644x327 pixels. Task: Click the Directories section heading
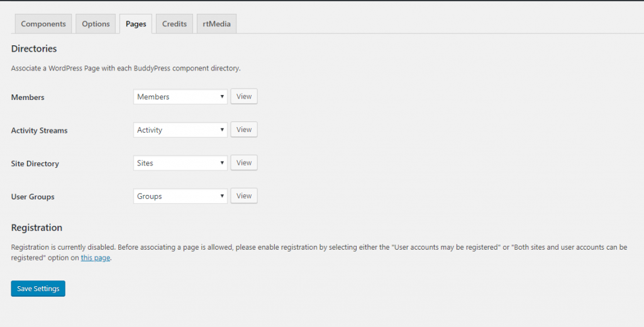point(34,48)
